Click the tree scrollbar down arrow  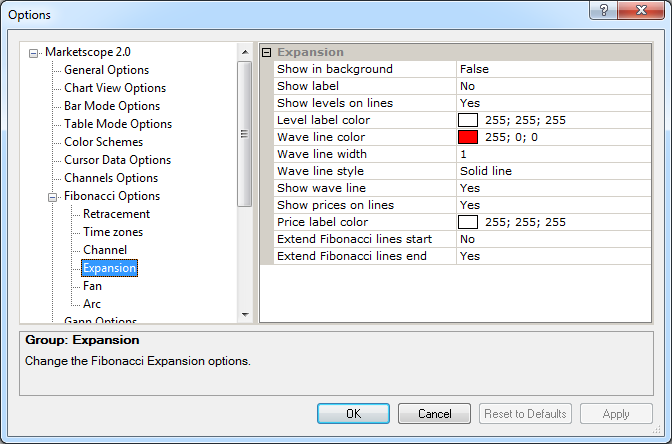pos(245,315)
